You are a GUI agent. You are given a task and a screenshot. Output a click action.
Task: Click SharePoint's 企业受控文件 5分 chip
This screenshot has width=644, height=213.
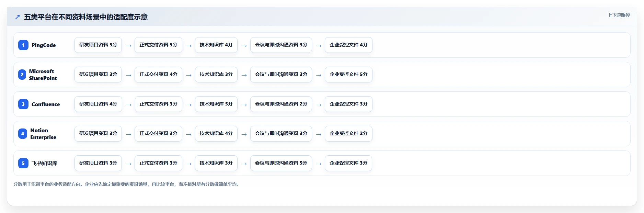coord(348,75)
